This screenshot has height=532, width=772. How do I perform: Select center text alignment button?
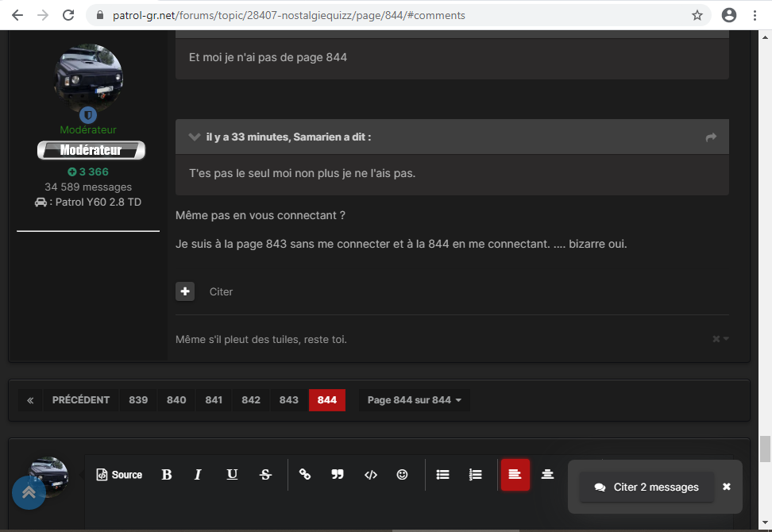[x=547, y=474]
